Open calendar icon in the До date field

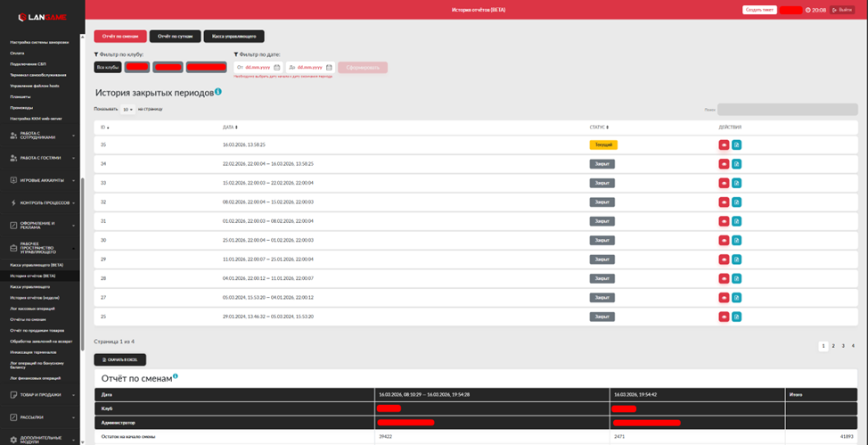click(x=329, y=68)
